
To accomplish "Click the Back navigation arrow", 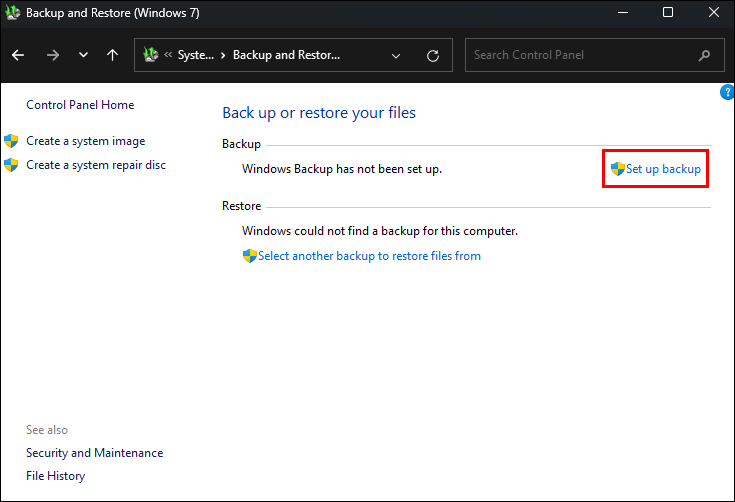I will point(18,55).
